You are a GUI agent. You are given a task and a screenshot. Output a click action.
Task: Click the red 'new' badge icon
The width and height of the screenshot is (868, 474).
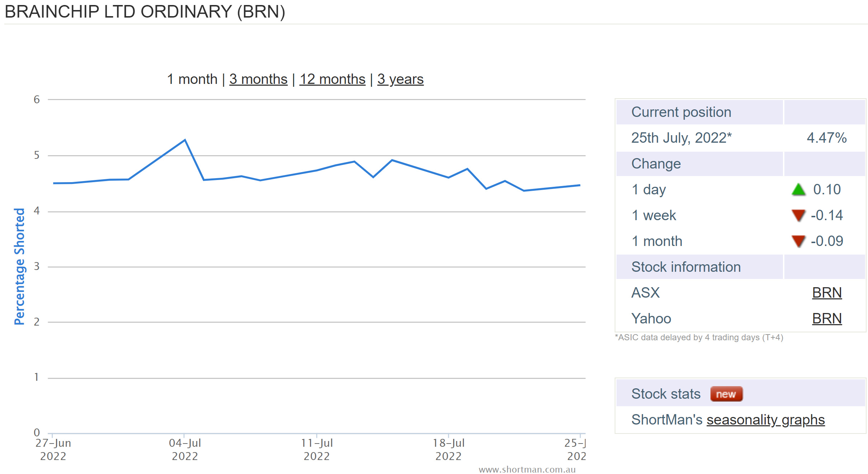[726, 394]
